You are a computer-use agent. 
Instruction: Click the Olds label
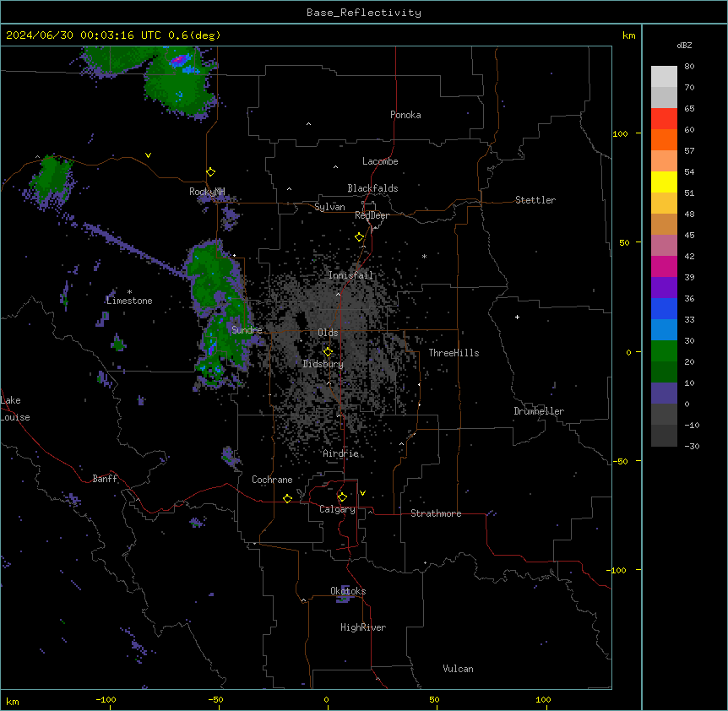point(328,333)
